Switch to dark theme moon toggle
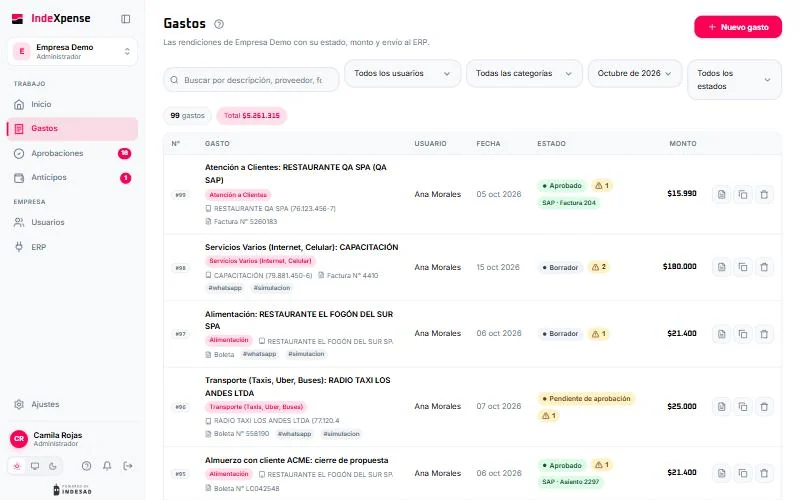 pos(53,466)
